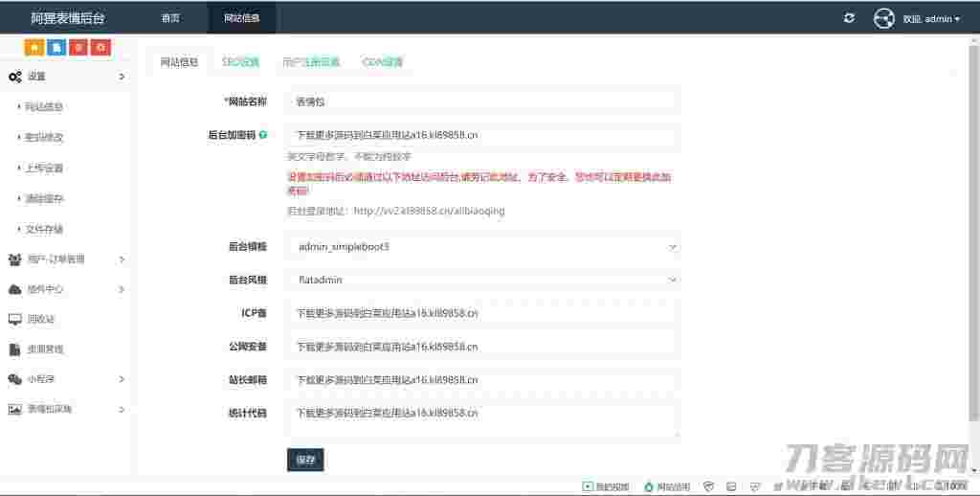
Task: Switch to the SEO设置 tab
Action: [240, 62]
